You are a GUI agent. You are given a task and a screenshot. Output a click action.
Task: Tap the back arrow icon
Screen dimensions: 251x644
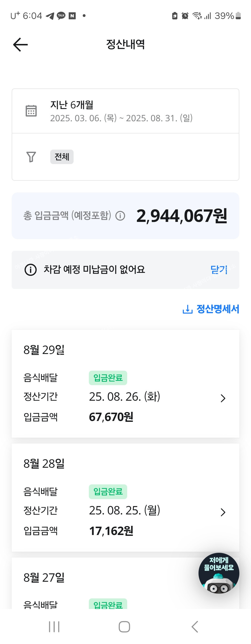20,44
